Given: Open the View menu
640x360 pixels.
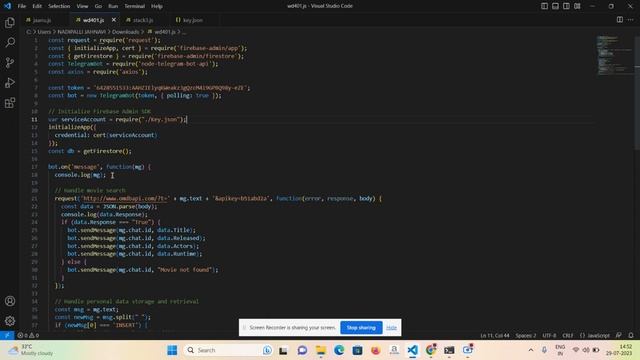Looking at the screenshot, I should coord(82,6).
